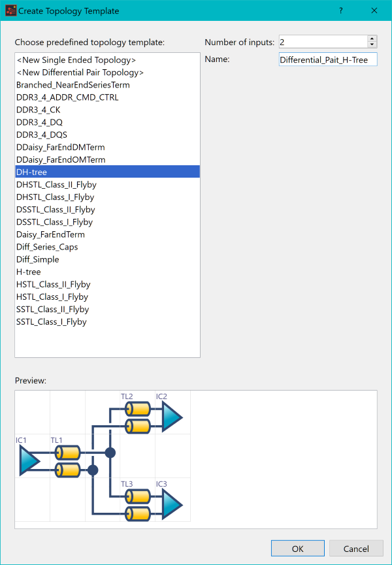This screenshot has width=392, height=565.
Task: Choose HSTL_Class_II_Flyby template
Action: point(107,284)
